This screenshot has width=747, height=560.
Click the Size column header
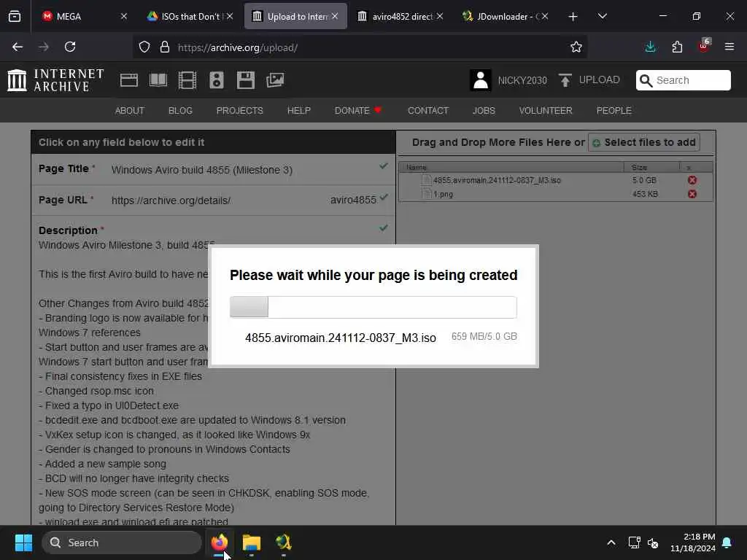click(651, 167)
